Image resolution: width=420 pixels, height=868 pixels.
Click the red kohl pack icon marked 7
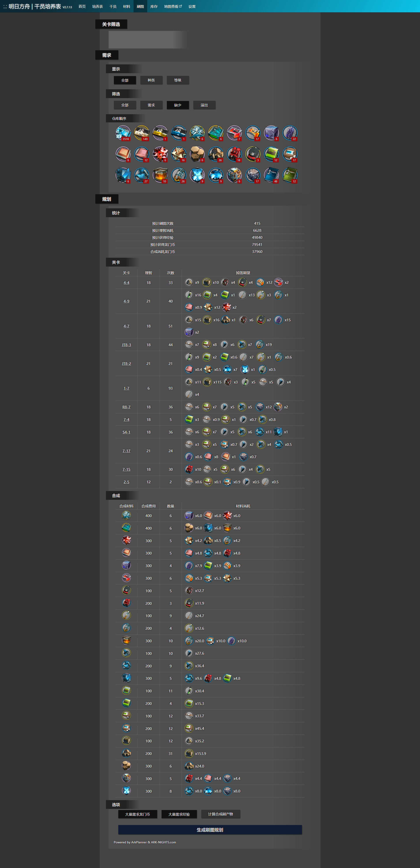pyautogui.click(x=234, y=133)
